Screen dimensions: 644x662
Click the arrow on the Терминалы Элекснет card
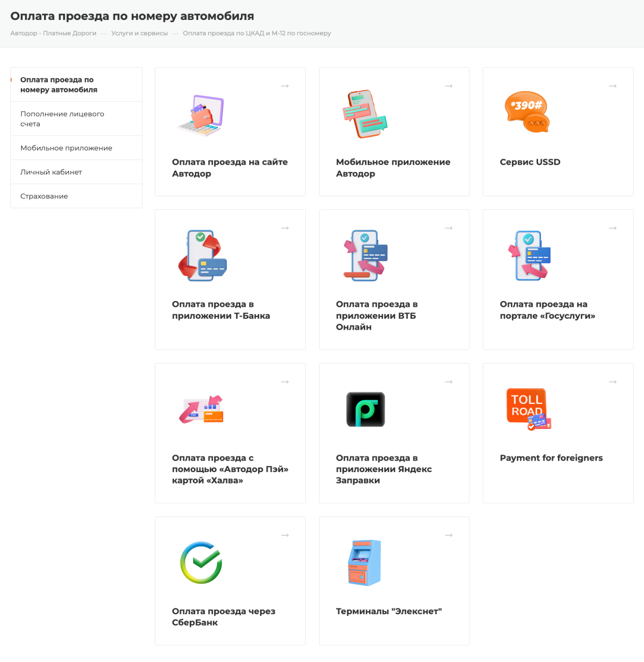coord(449,535)
